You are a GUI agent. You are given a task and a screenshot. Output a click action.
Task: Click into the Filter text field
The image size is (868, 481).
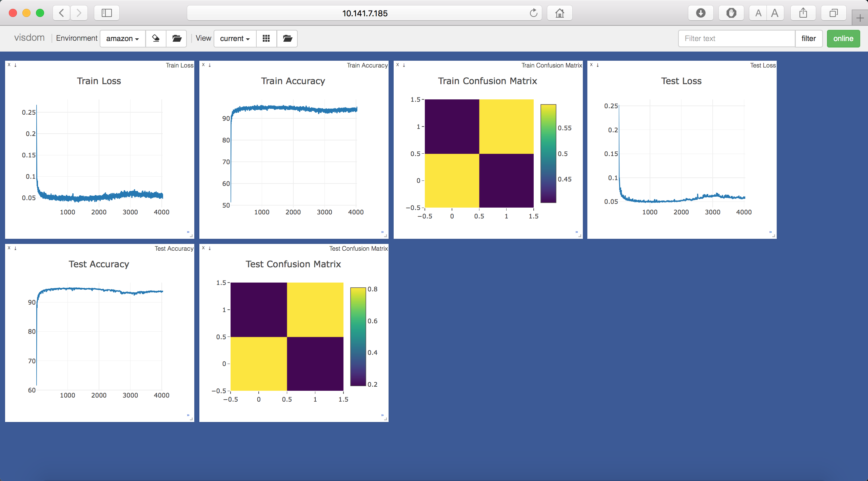pos(736,38)
